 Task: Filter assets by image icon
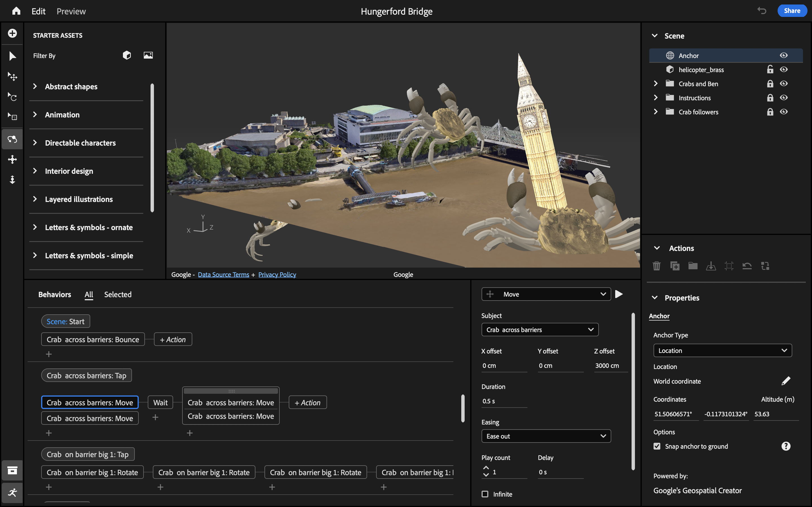coord(148,55)
